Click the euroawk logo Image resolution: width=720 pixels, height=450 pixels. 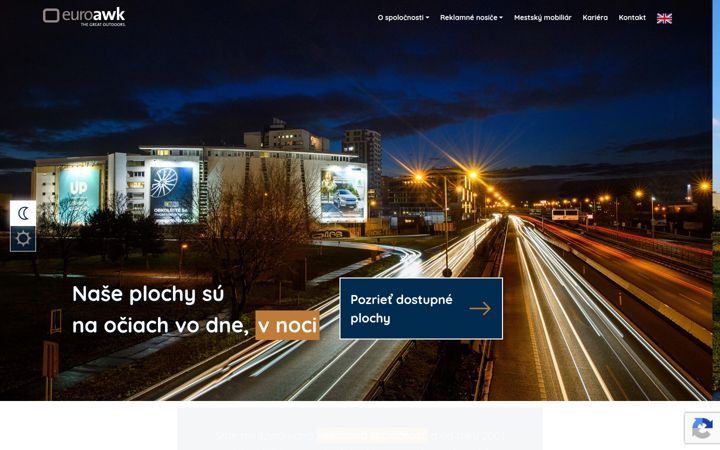tap(84, 17)
